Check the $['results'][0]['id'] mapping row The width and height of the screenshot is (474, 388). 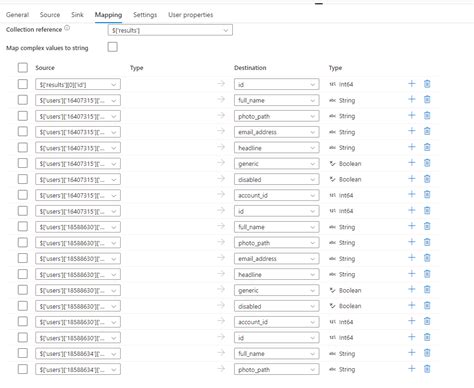(x=23, y=84)
